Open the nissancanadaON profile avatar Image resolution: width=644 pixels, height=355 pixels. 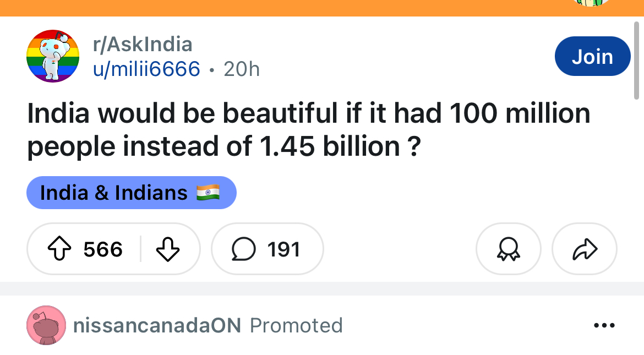tap(46, 325)
